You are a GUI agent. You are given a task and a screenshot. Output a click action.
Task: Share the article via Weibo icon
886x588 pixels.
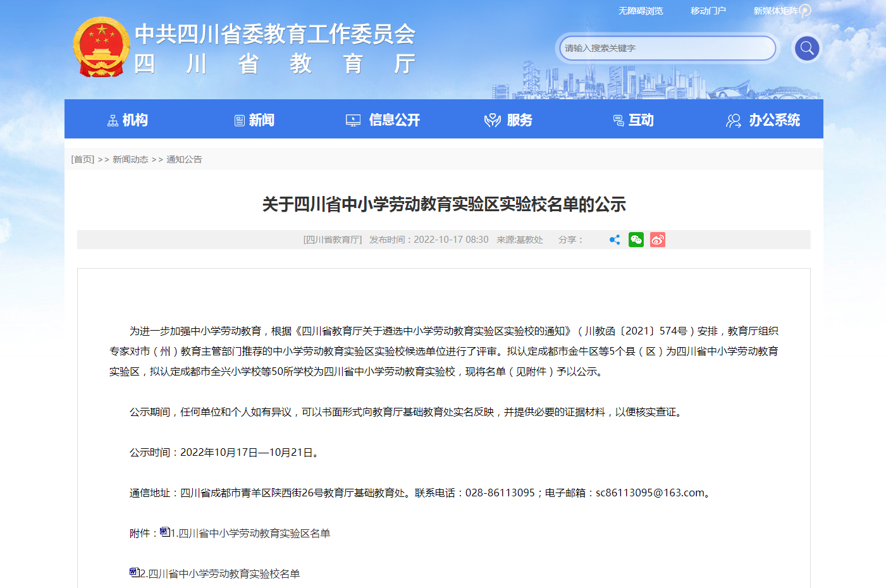[657, 240]
